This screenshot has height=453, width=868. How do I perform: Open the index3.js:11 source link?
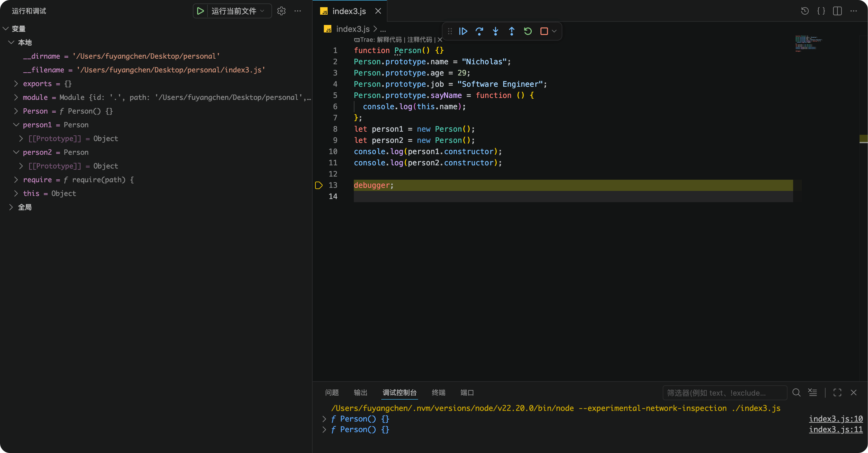tap(836, 430)
